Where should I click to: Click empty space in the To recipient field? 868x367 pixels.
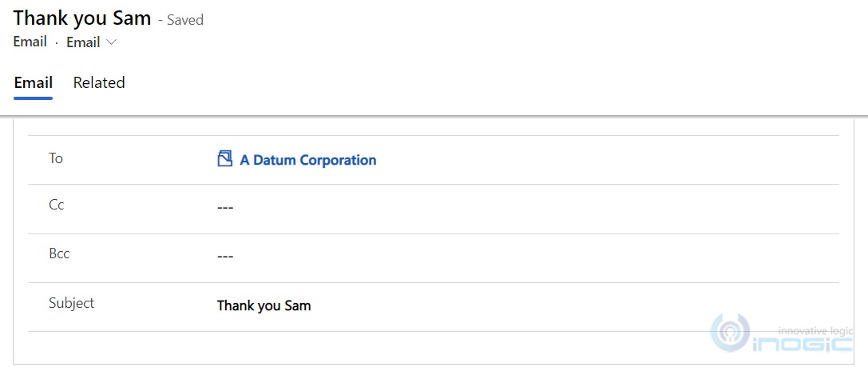599,160
